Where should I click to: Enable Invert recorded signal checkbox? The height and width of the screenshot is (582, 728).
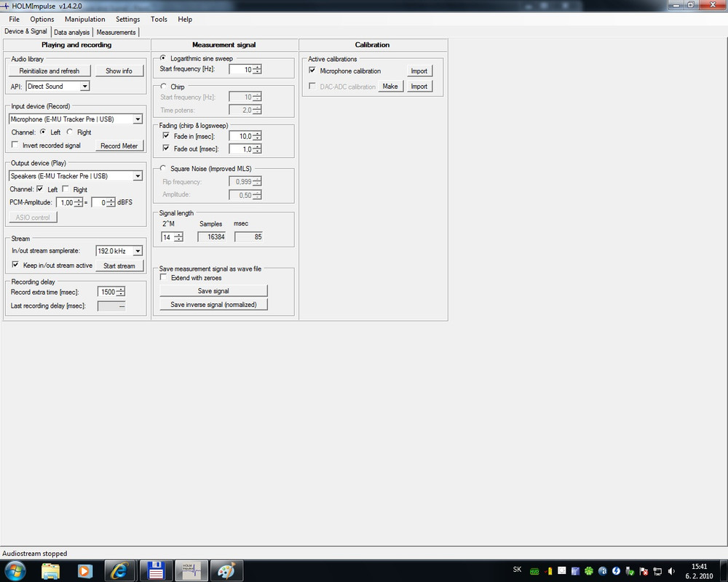(15, 145)
